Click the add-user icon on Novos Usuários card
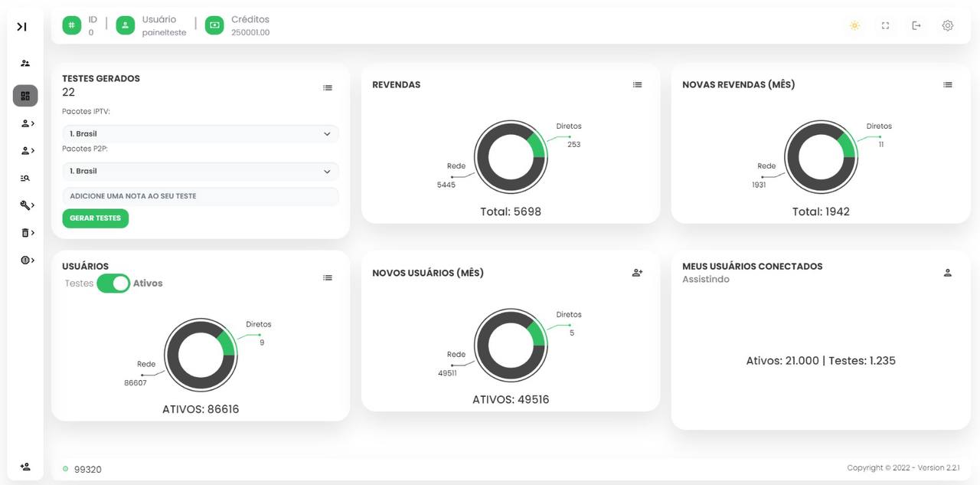This screenshot has width=980, height=485. pyautogui.click(x=637, y=273)
